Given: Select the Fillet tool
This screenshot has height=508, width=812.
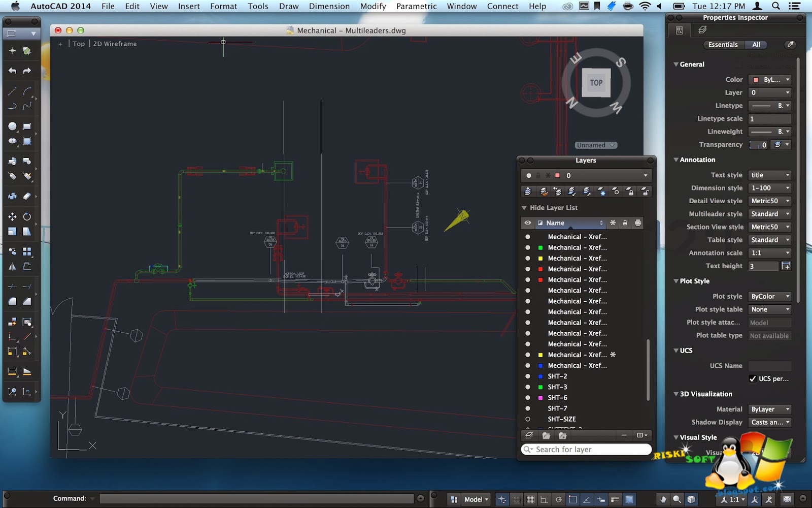Looking at the screenshot, I should tap(12, 301).
